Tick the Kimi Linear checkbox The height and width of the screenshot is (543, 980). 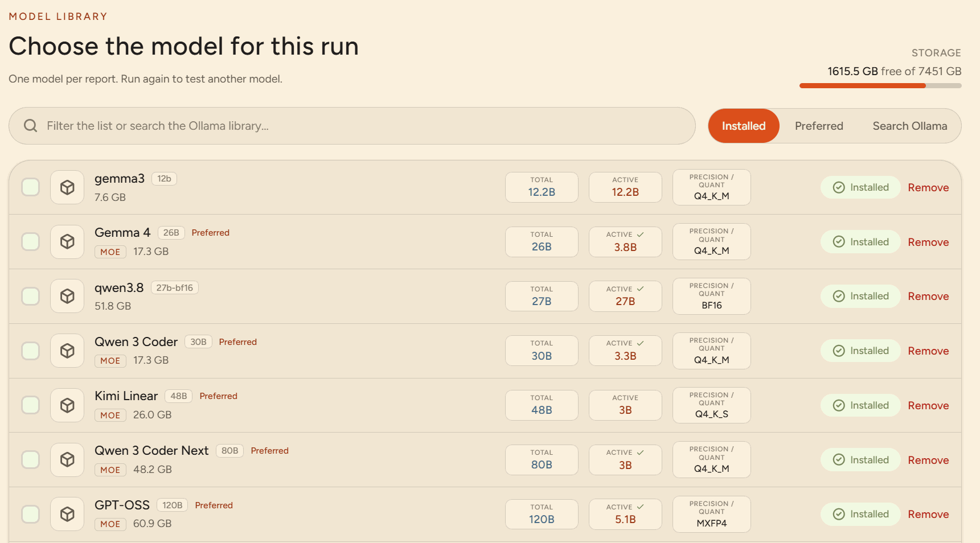click(31, 405)
